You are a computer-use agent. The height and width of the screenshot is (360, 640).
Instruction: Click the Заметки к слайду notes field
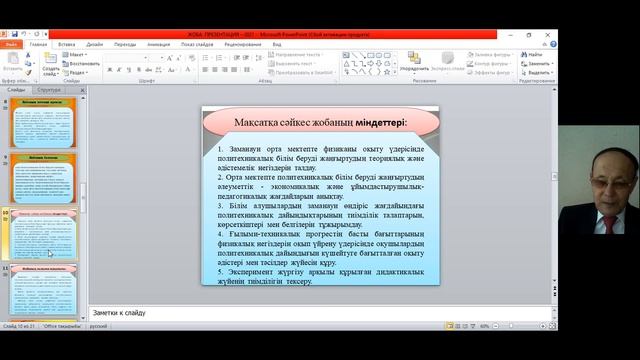point(320,313)
